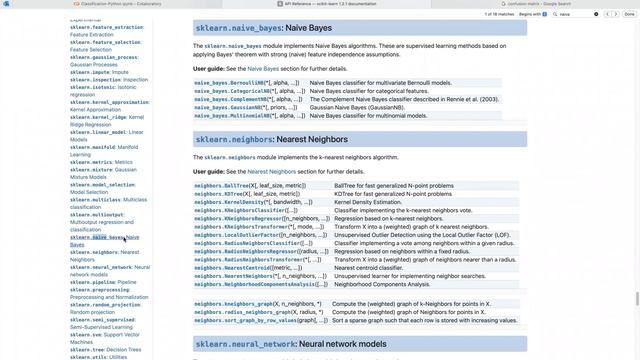640x360 pixels.
Task: Open neighbors.NeighborhoodComponentsAnalysis link
Action: (255, 284)
